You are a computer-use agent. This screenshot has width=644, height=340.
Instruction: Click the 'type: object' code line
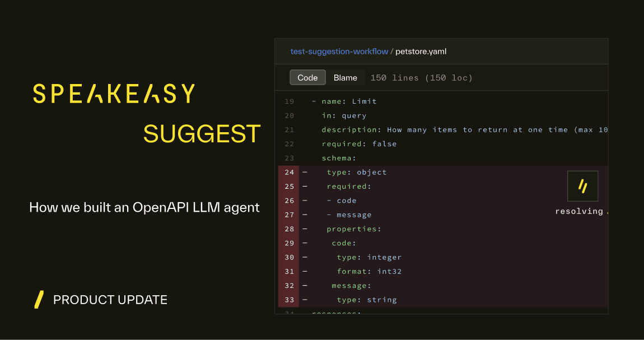tap(357, 172)
